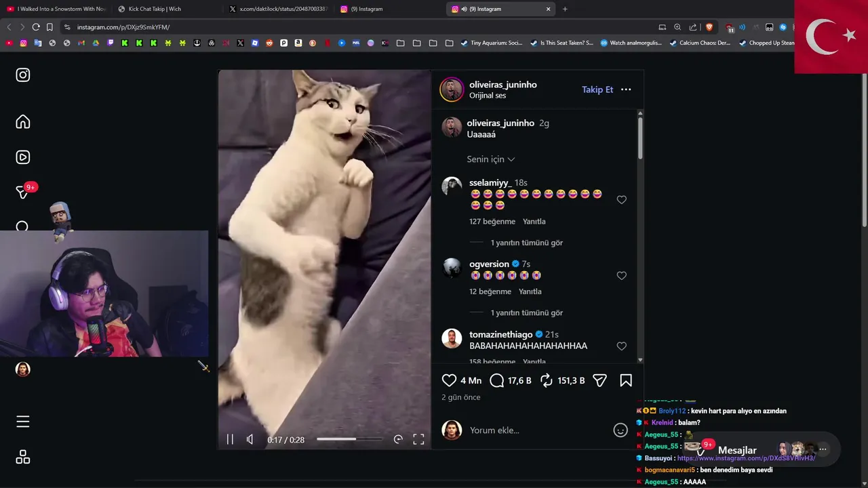Close the active Instagram tab

(x=548, y=9)
